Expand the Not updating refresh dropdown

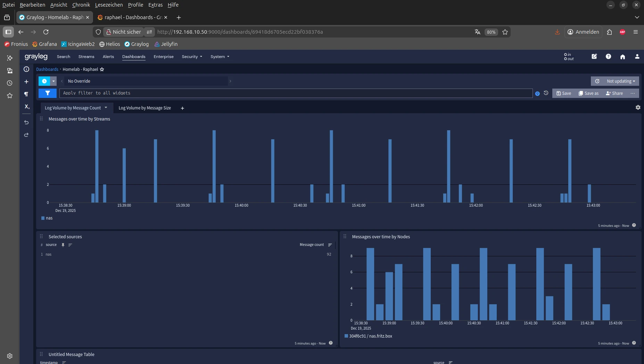(x=620, y=81)
